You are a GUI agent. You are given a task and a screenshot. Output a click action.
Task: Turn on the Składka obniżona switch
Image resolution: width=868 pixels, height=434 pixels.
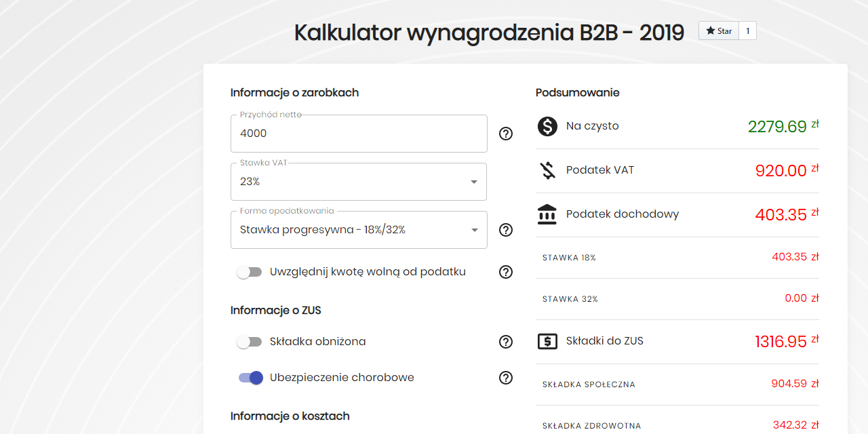click(250, 342)
